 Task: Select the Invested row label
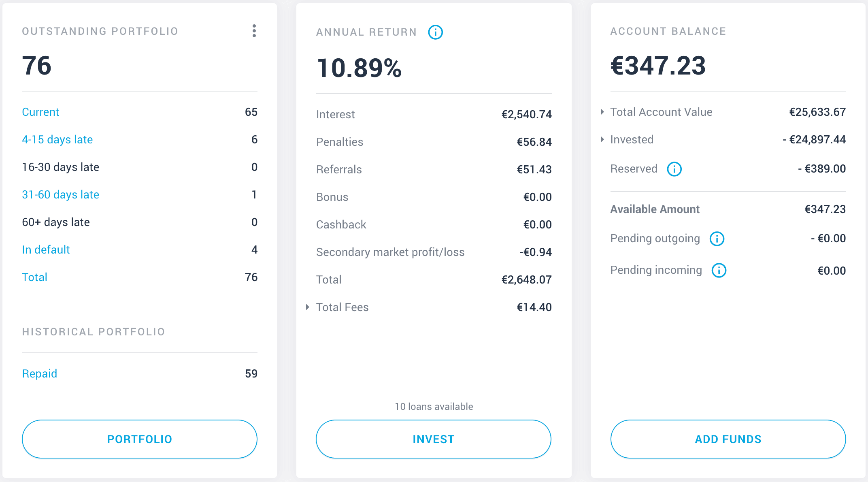(632, 139)
